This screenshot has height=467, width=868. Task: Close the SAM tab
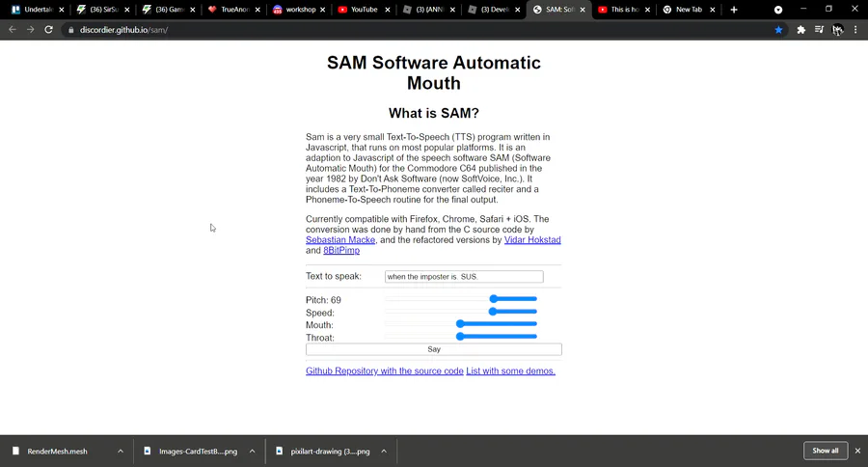tap(583, 10)
